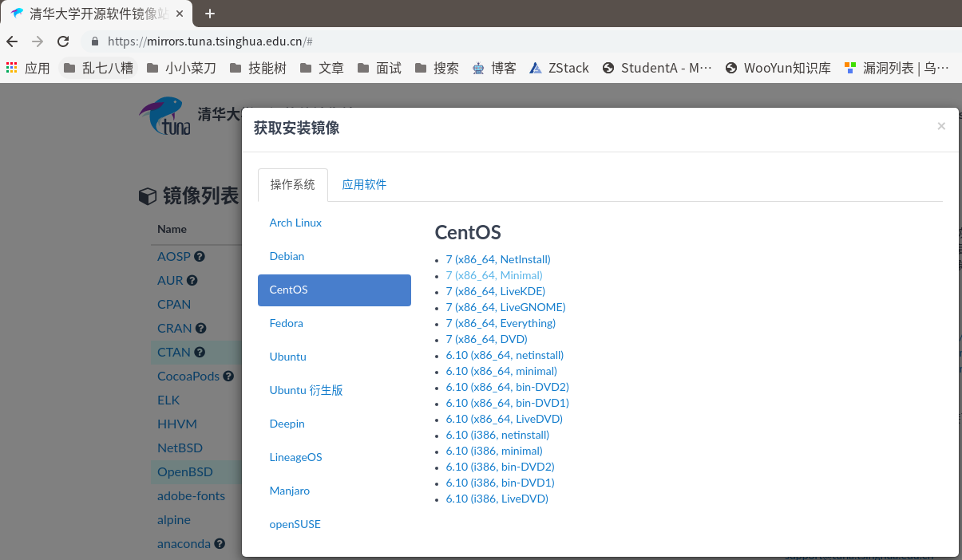
Task: Click the lock icon in address bar
Action: tap(95, 41)
